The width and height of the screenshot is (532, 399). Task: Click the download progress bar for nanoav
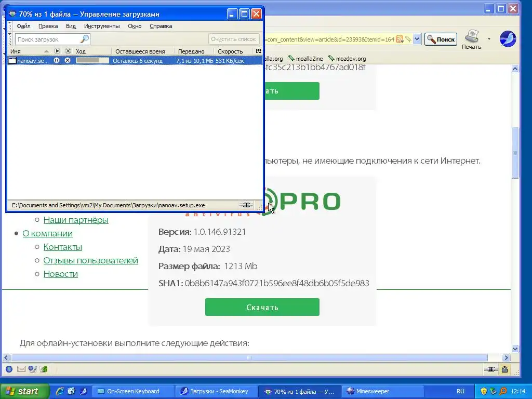click(92, 60)
